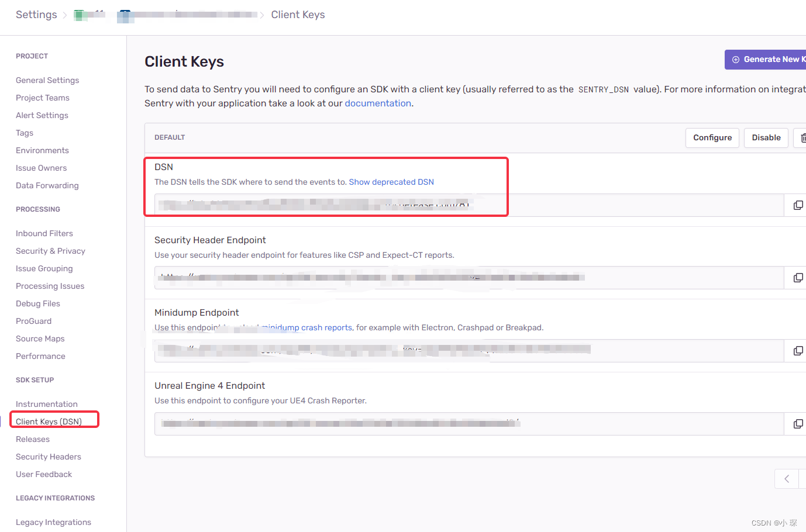Screen dimensions: 806x532
Task: Click the DSN value field
Action: click(469, 205)
